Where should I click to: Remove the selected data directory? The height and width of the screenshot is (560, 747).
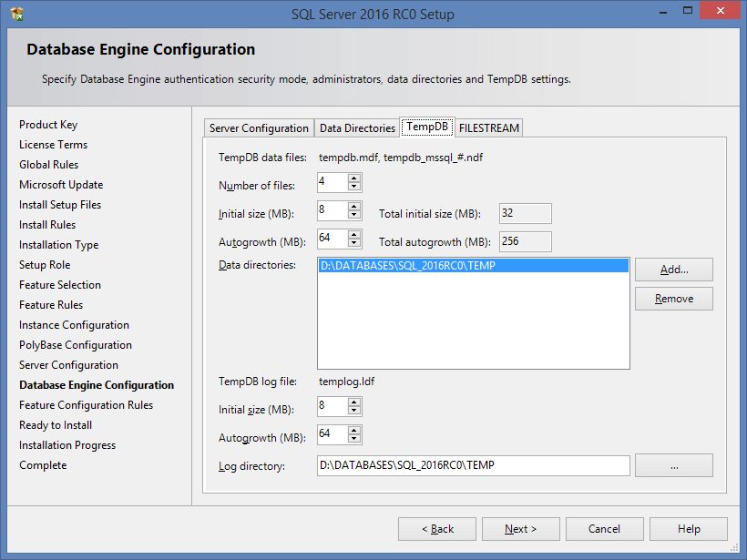click(x=673, y=299)
